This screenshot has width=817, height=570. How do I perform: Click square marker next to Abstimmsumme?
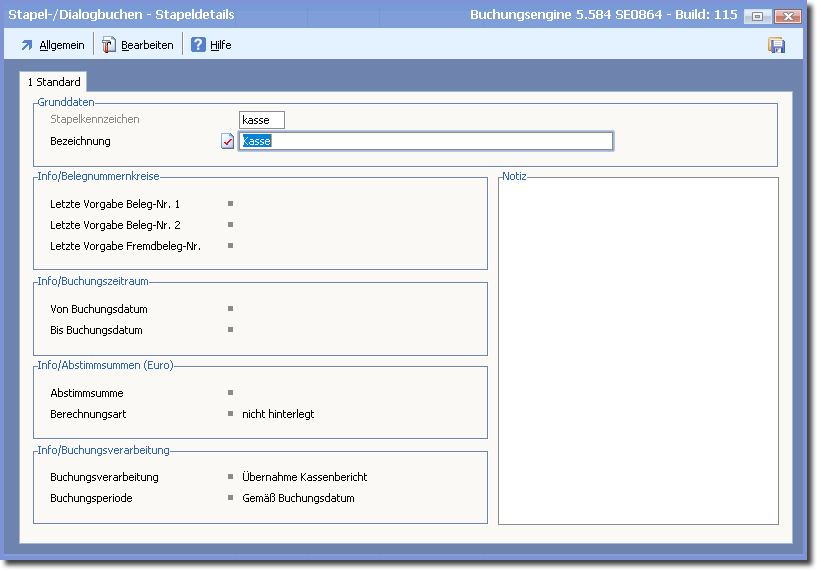pyautogui.click(x=230, y=393)
